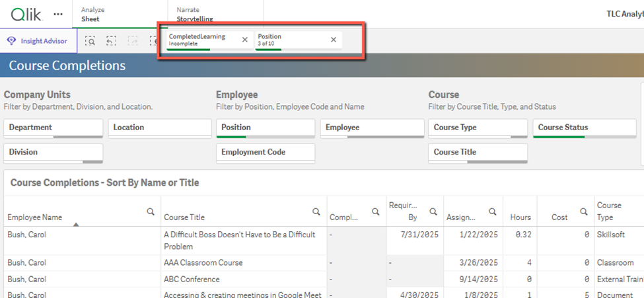The width and height of the screenshot is (644, 298).
Task: Open the Location filter
Action: click(x=159, y=128)
